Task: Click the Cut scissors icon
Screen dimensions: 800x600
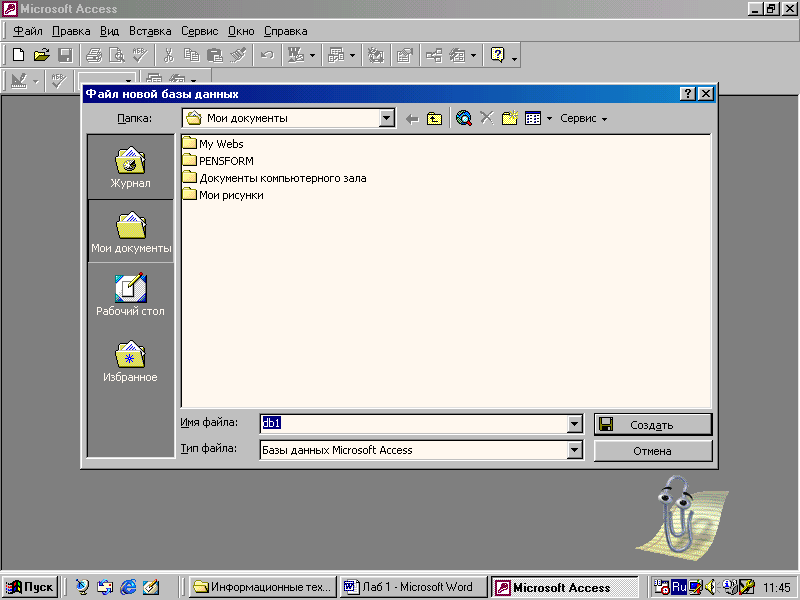Action: coord(168,55)
